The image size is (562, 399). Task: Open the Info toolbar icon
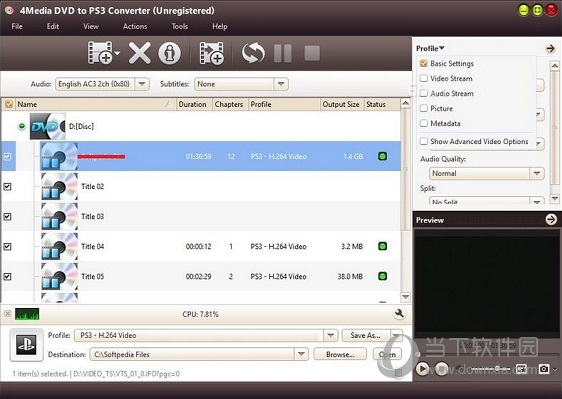[170, 53]
